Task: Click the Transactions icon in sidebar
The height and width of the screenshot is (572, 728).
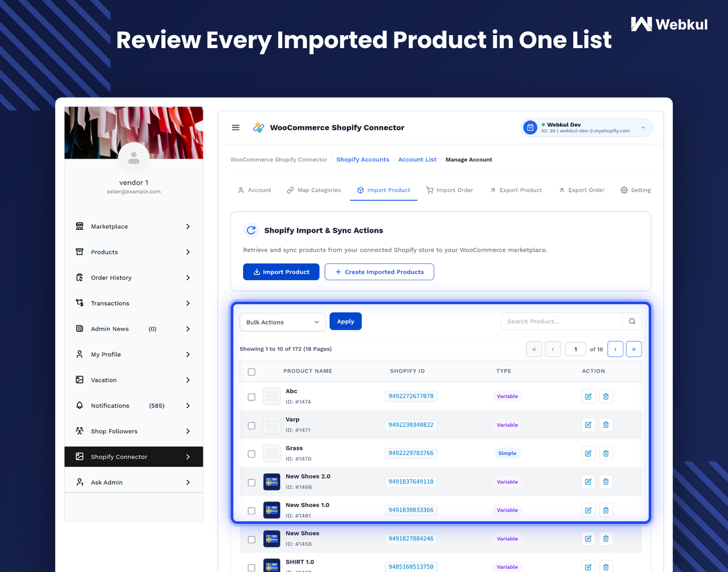Action: coord(79,303)
